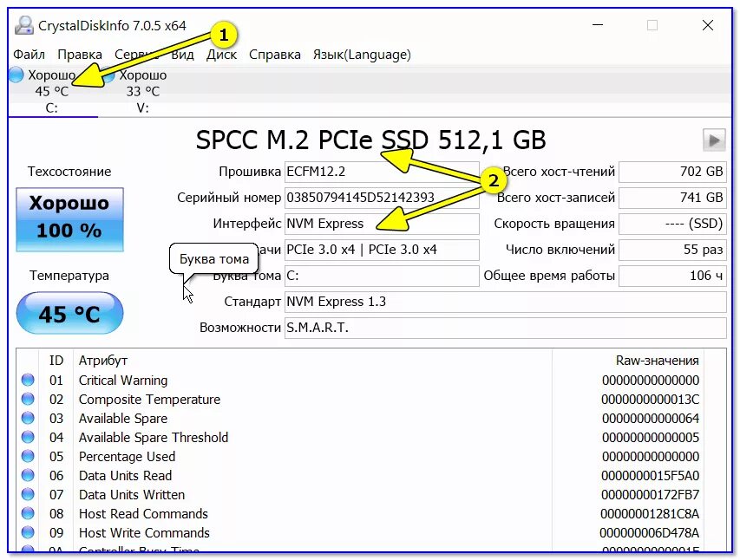Click status circle for Available Spare Threshold
The image size is (740, 560).
click(x=28, y=438)
